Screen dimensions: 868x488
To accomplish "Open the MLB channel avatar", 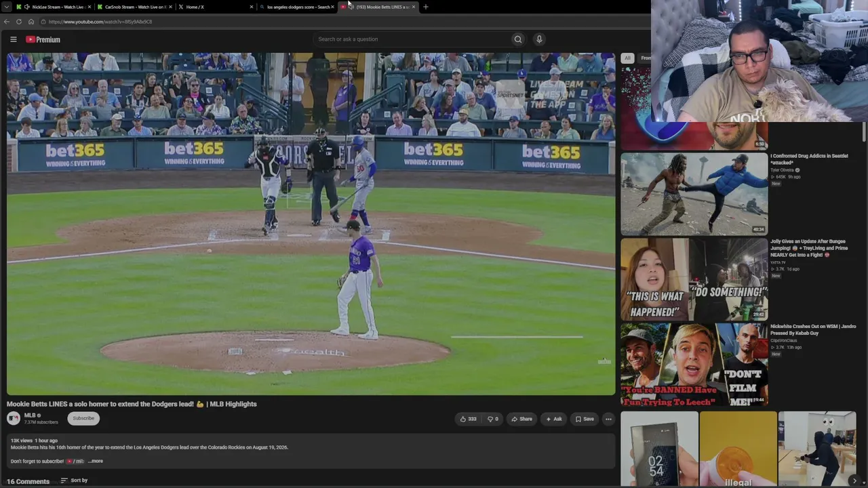I will [x=14, y=418].
